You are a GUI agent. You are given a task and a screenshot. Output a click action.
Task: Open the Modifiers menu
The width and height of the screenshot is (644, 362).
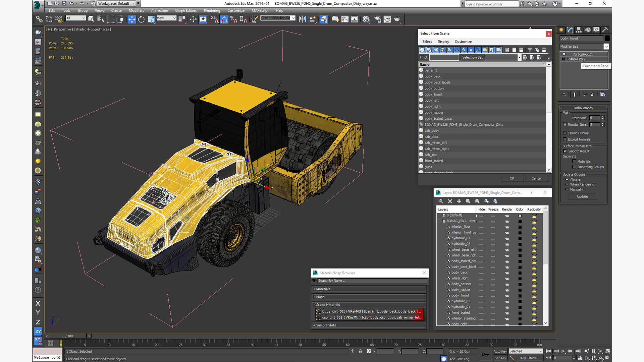(136, 11)
